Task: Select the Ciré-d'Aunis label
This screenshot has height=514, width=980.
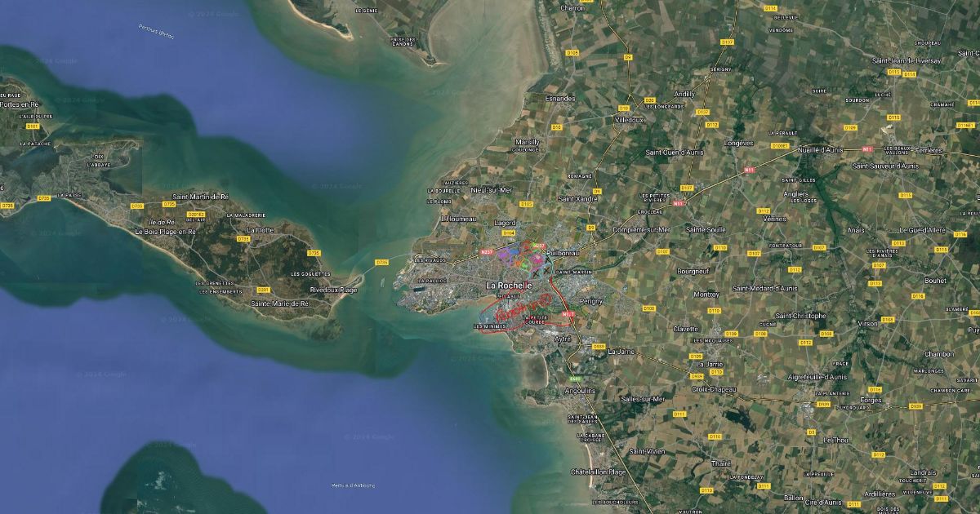Action: coord(824,503)
